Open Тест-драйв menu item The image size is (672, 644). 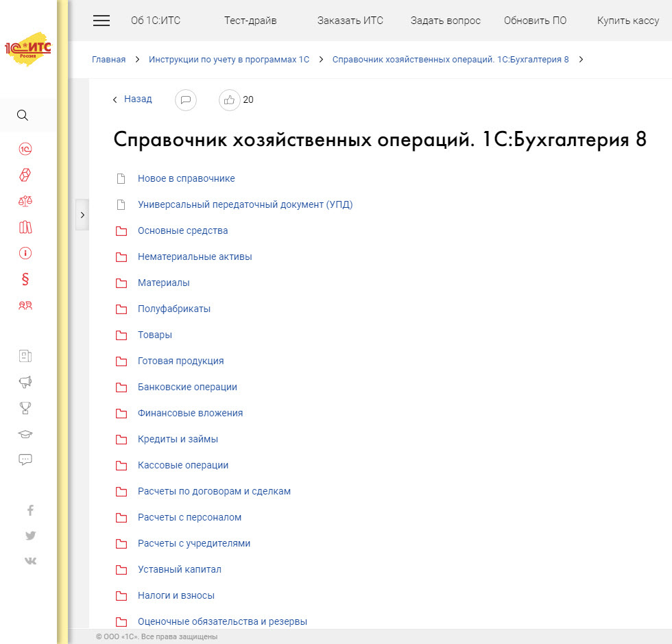pyautogui.click(x=250, y=21)
